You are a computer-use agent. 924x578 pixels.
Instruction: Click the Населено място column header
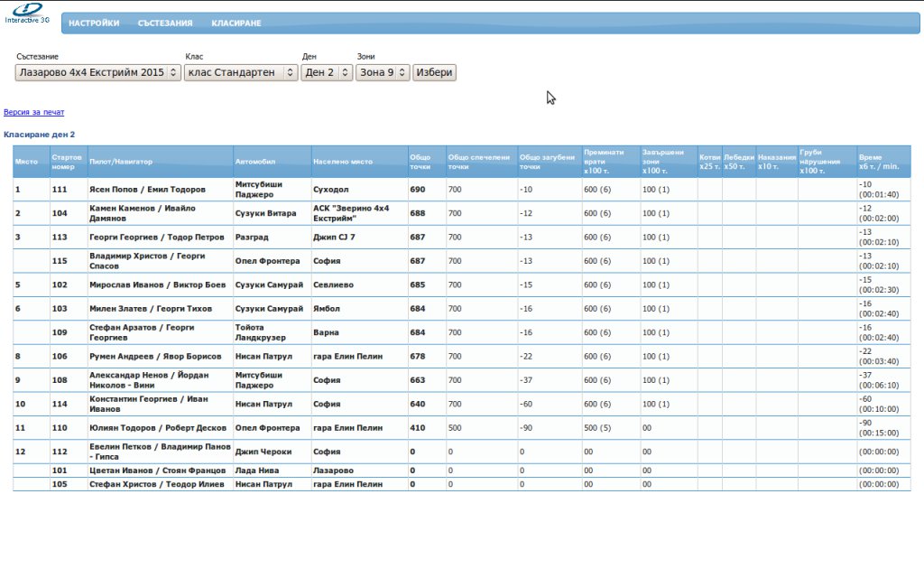[343, 162]
